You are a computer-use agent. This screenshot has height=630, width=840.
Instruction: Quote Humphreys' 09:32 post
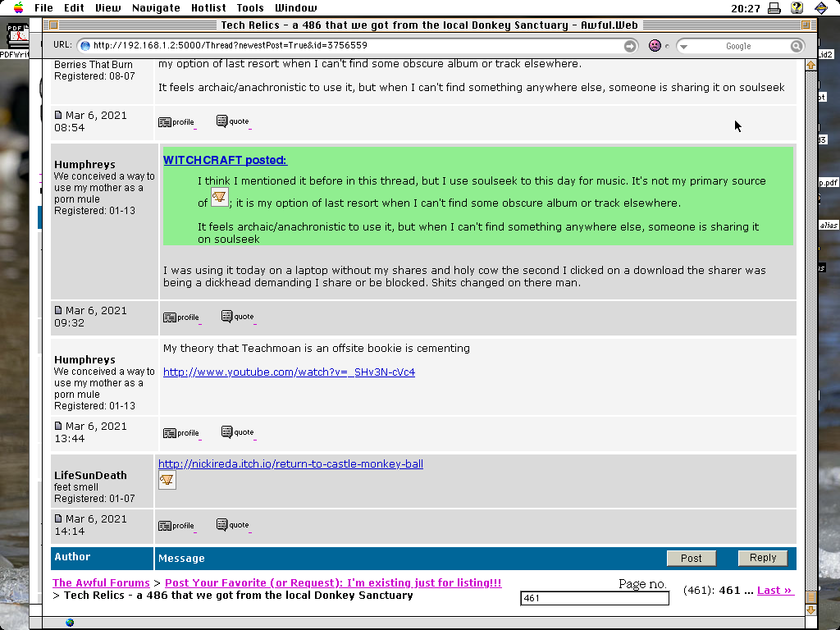point(236,317)
